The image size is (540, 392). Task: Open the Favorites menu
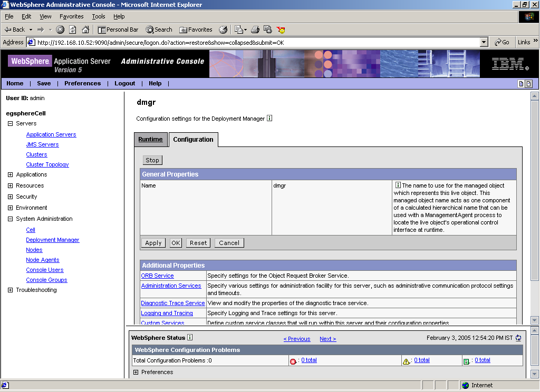(x=71, y=16)
